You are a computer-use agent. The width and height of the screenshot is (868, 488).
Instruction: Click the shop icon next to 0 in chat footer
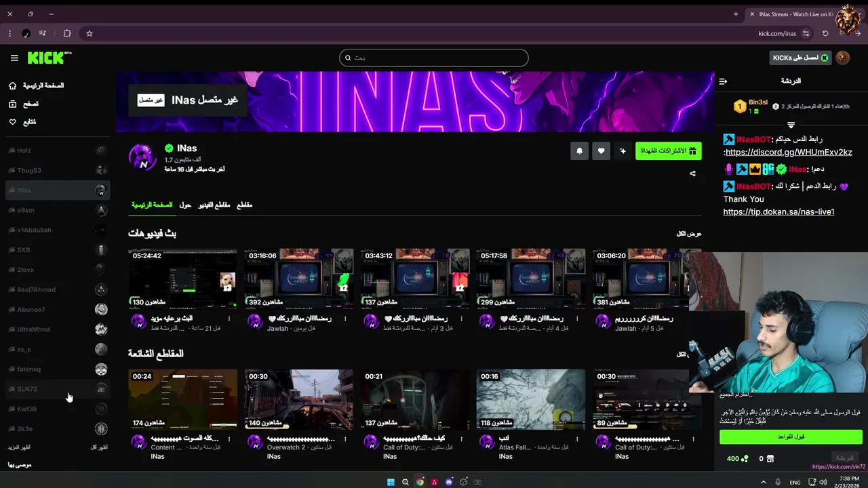click(x=770, y=459)
